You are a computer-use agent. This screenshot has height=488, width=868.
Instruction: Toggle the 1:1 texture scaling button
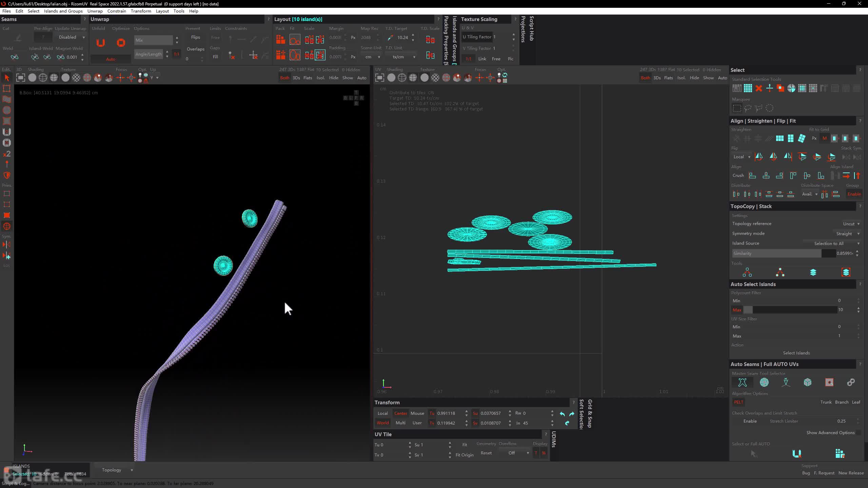tap(468, 59)
